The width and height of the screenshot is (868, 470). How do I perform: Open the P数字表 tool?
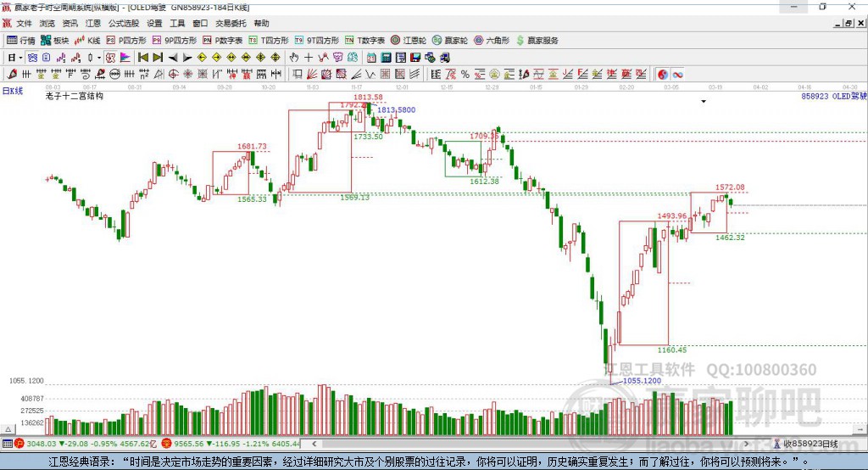point(223,41)
